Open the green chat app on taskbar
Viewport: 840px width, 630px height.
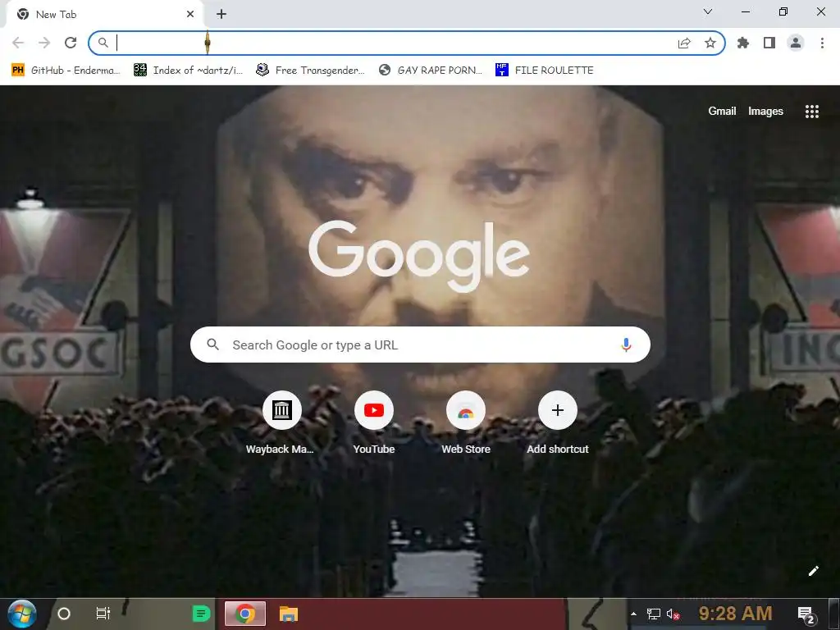tap(202, 614)
